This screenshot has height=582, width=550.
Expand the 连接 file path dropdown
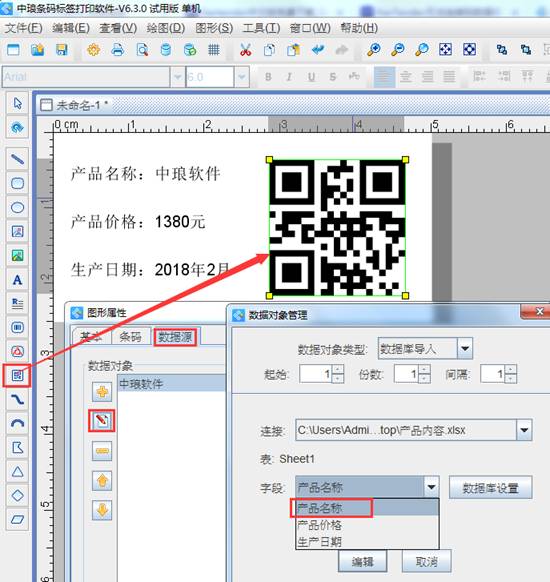[x=524, y=430]
